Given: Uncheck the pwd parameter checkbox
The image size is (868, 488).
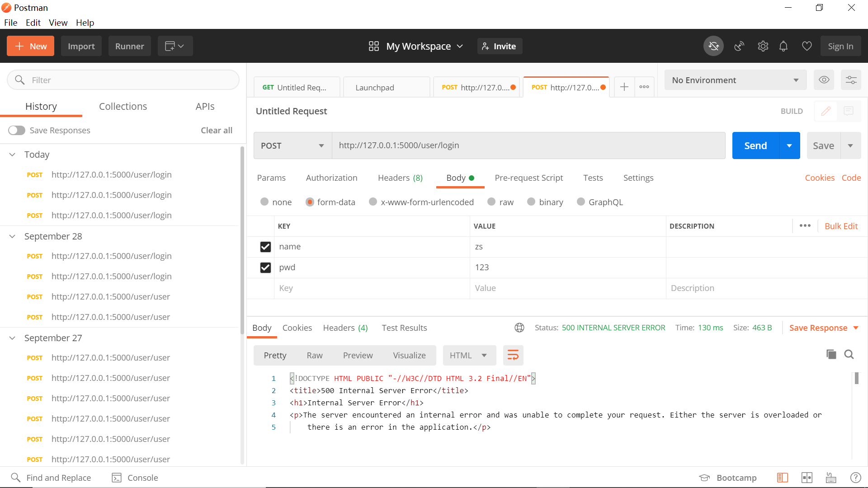Looking at the screenshot, I should coord(265,267).
